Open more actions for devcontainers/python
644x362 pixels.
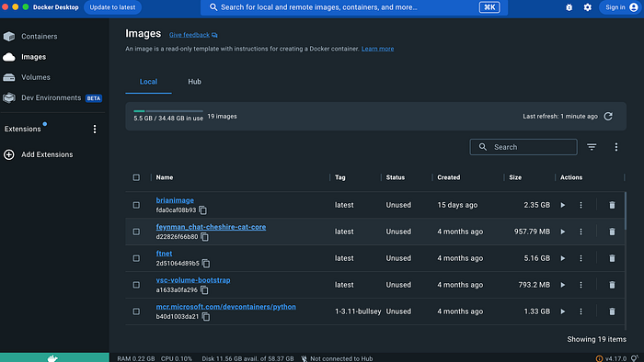[x=581, y=311]
